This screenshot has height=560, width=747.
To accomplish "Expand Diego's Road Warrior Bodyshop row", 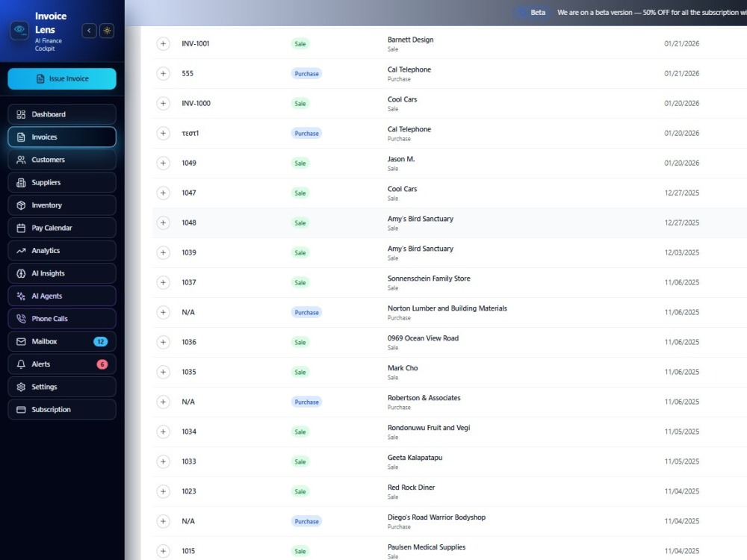I will click(163, 521).
